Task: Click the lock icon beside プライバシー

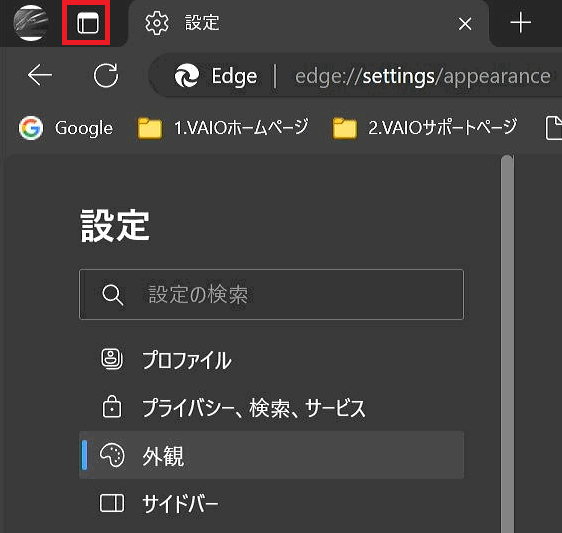Action: tap(112, 407)
